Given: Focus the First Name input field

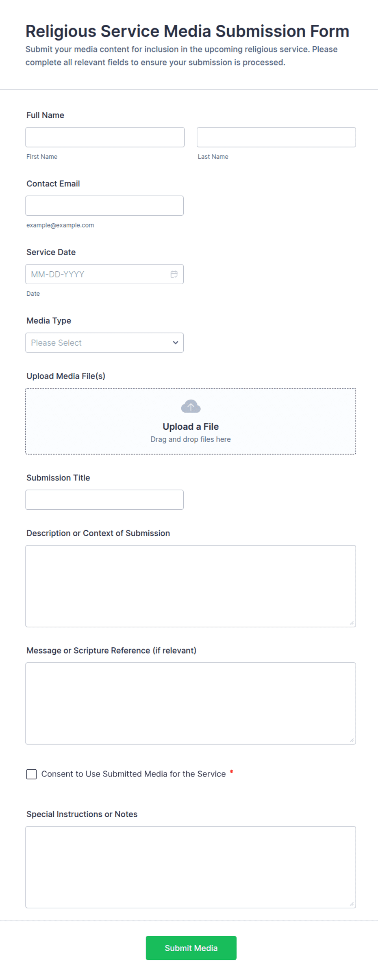Looking at the screenshot, I should 105,137.
